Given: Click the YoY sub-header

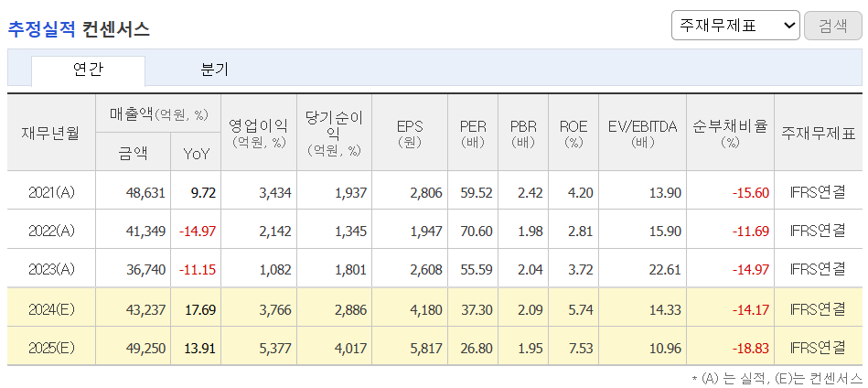Looking at the screenshot, I should (x=196, y=154).
